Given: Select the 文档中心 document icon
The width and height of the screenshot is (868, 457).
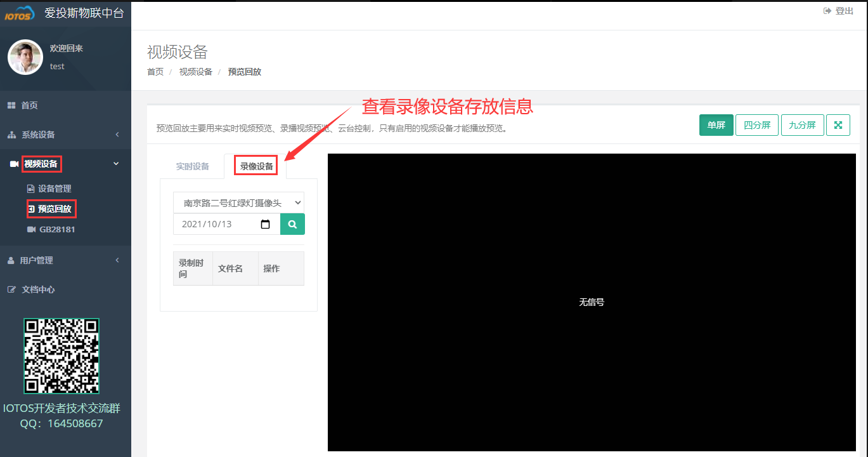Looking at the screenshot, I should [11, 289].
